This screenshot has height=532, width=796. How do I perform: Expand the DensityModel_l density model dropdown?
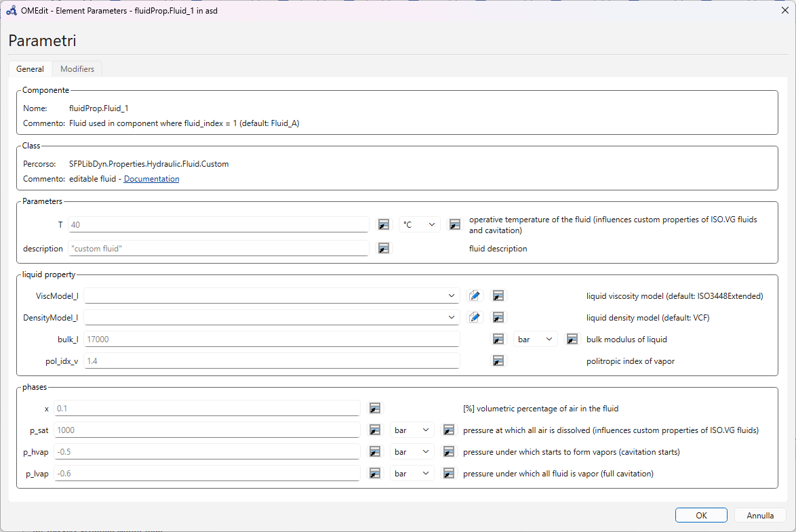click(272, 318)
